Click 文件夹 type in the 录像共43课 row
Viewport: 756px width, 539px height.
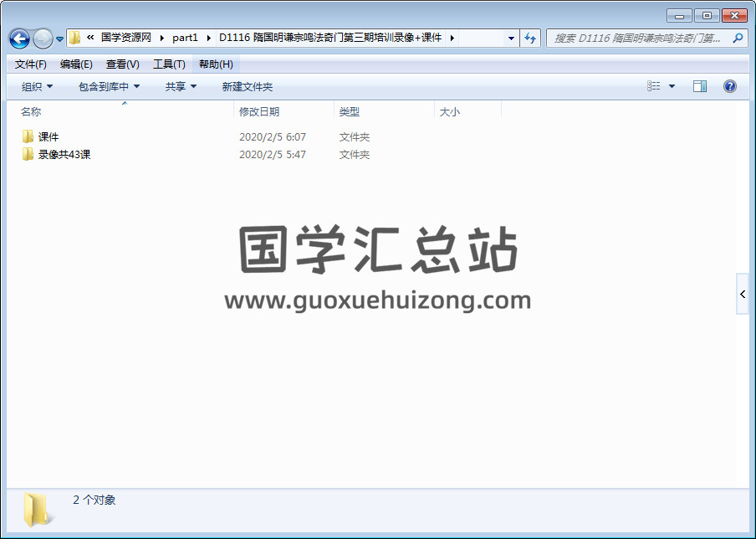pos(355,155)
